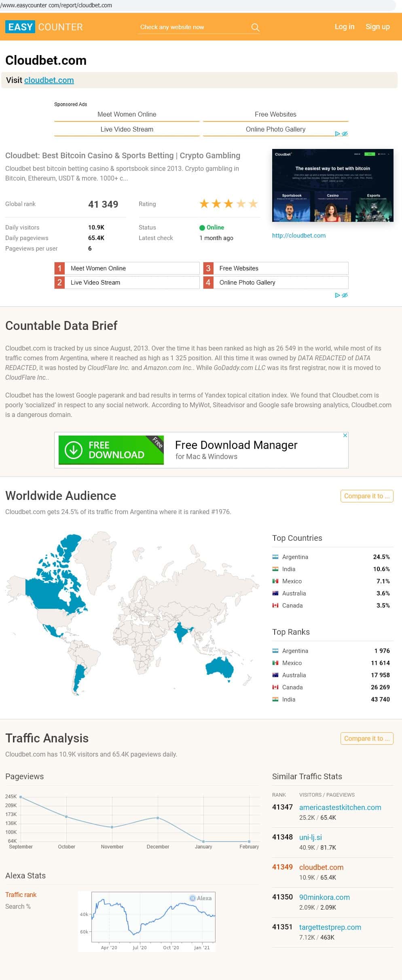Select numbered ad 4 'Online Photo Gallery'
This screenshot has height=980, width=402.
(x=275, y=283)
